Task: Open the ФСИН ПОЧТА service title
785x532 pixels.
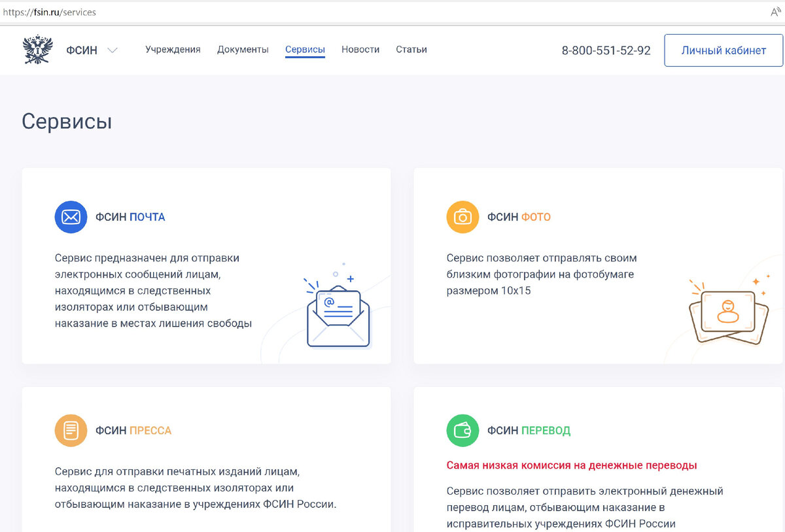Action: click(x=130, y=217)
